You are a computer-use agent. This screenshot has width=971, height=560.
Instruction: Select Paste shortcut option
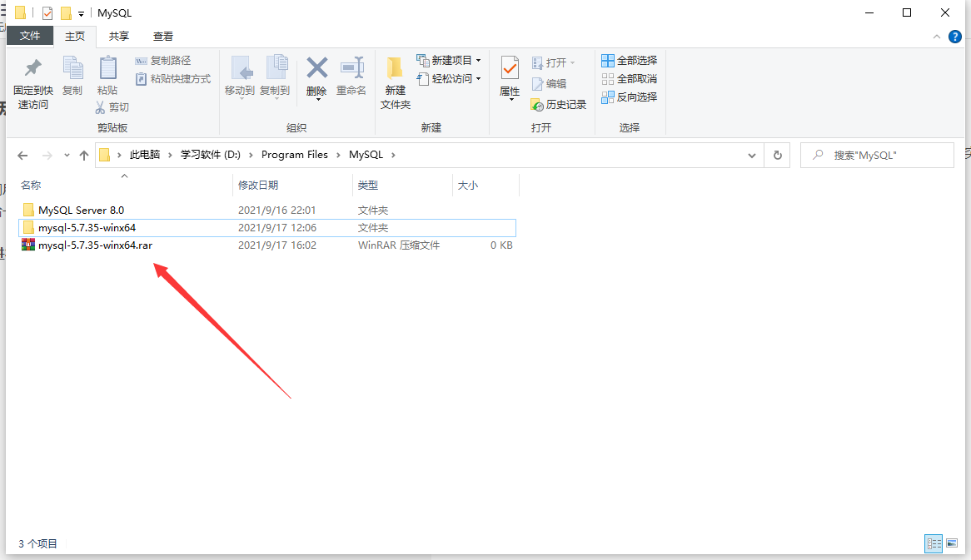[x=172, y=79]
